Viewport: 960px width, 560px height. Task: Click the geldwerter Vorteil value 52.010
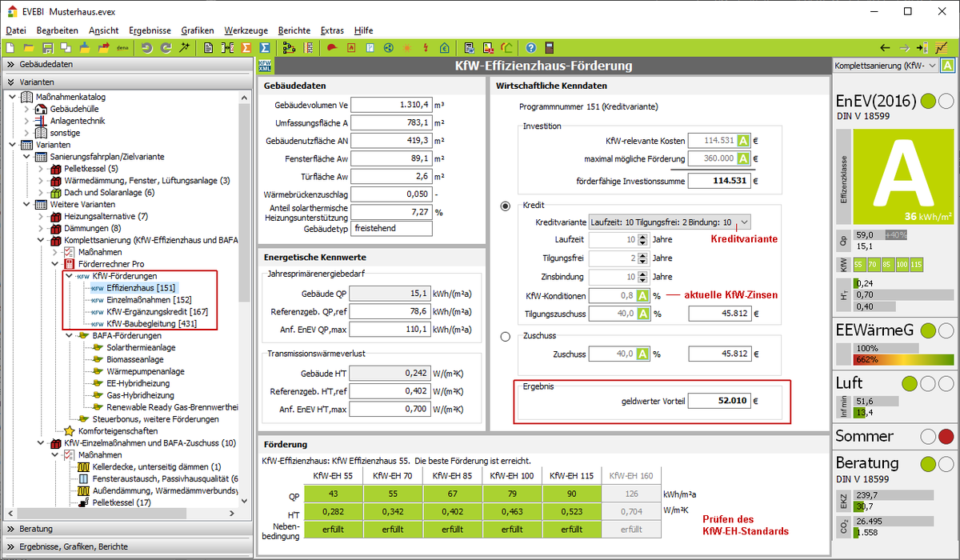tap(719, 401)
